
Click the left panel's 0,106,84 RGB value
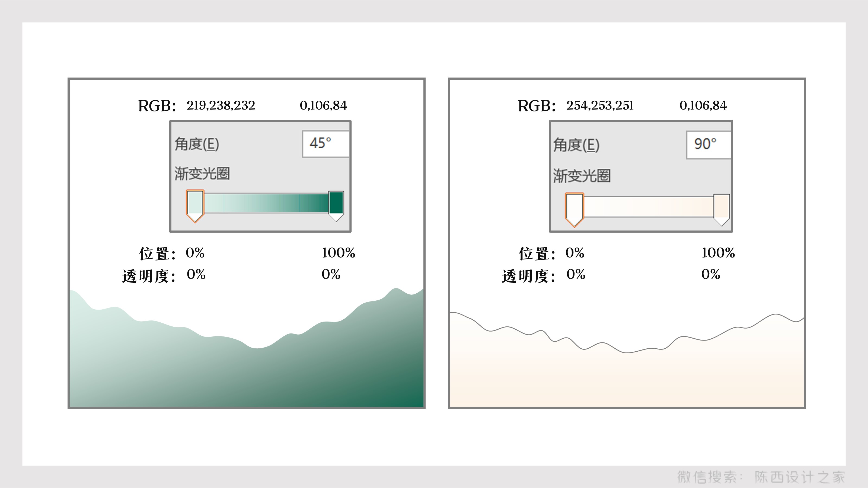click(323, 105)
